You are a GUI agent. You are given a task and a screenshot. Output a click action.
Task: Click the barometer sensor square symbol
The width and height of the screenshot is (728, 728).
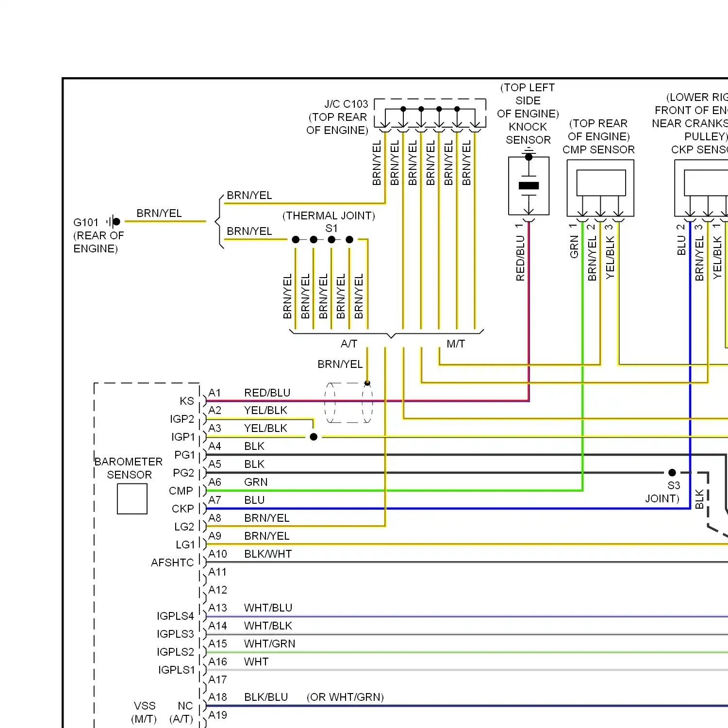click(132, 498)
